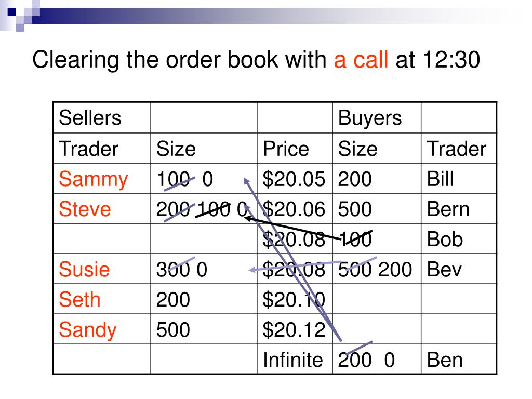The image size is (532, 399).
Task: Select the $20.05 price cell
Action: click(x=295, y=179)
